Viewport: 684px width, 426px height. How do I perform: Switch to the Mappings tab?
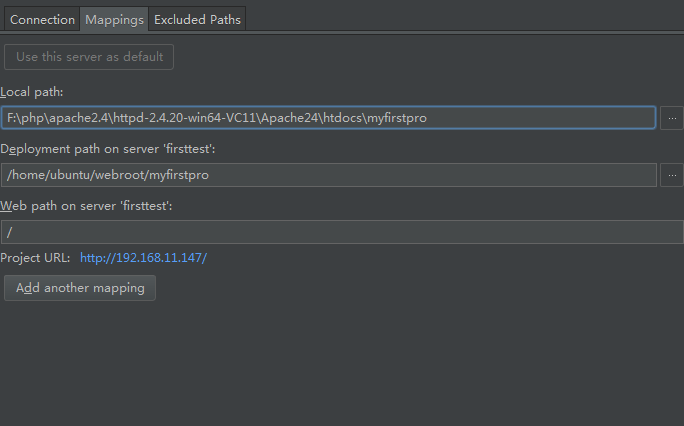(x=114, y=19)
